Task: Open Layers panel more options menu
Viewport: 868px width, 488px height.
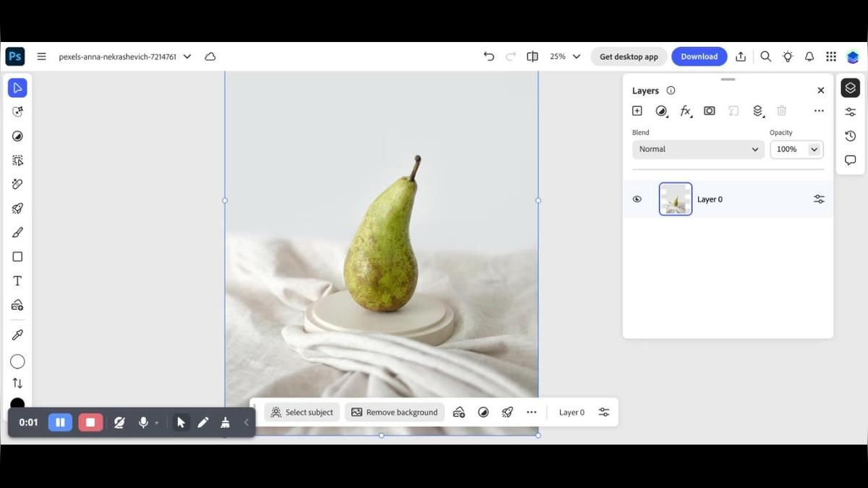Action: coord(819,111)
